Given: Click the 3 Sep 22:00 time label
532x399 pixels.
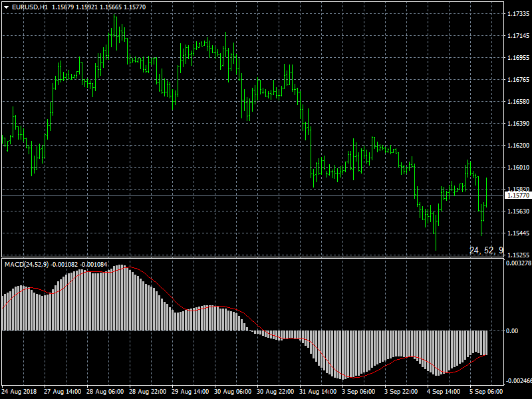Looking at the screenshot, I should [x=401, y=392].
